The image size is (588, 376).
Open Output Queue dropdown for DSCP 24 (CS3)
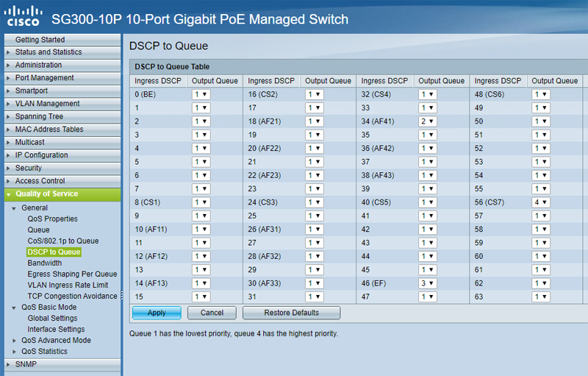pos(315,202)
